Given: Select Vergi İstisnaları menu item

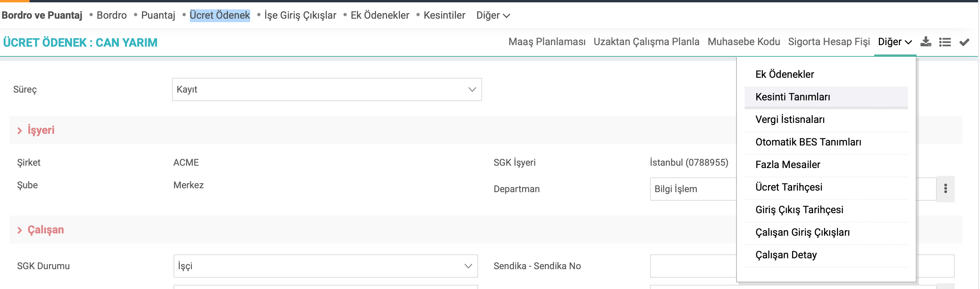Looking at the screenshot, I should pos(826,119).
